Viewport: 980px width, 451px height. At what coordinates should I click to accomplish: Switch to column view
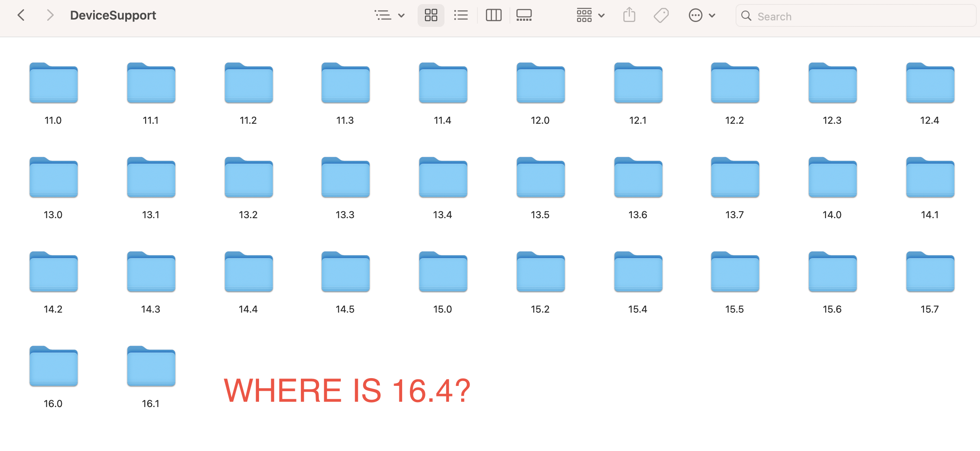click(x=494, y=15)
